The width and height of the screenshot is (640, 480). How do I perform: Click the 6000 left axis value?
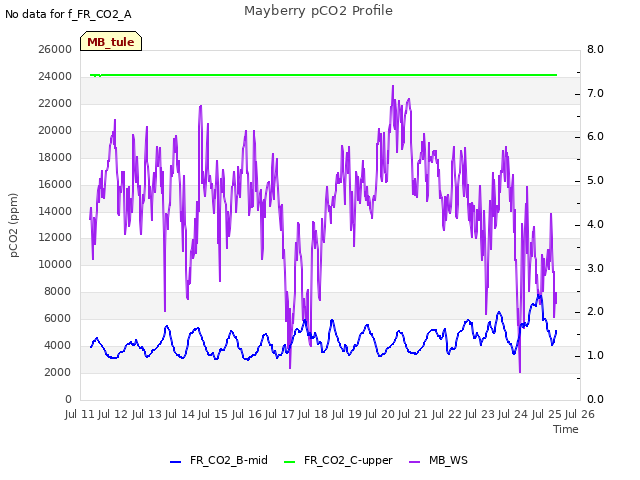coord(58,318)
